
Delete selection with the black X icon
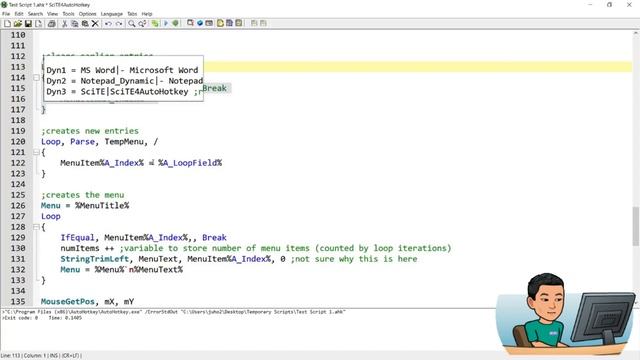click(x=95, y=24)
